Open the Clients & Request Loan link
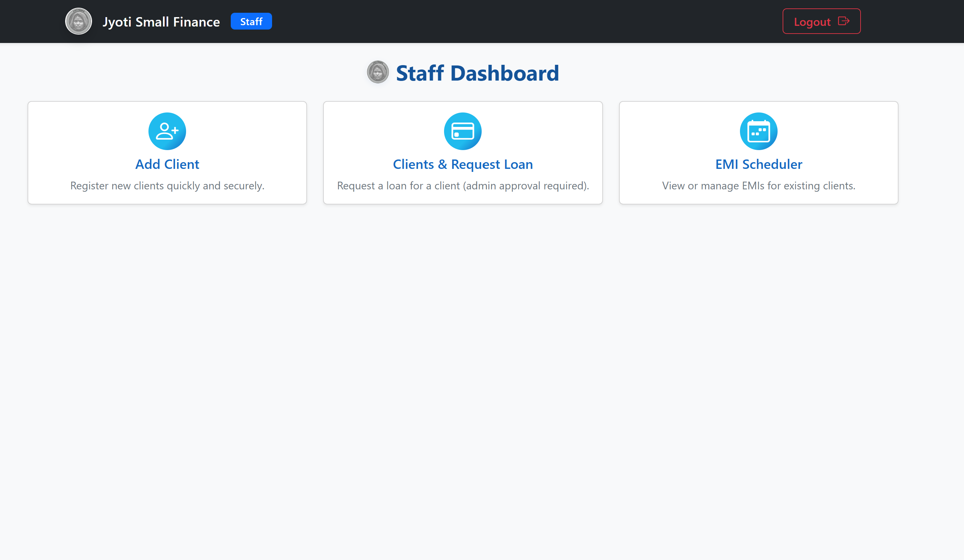Image resolution: width=964 pixels, height=560 pixels. click(463, 164)
